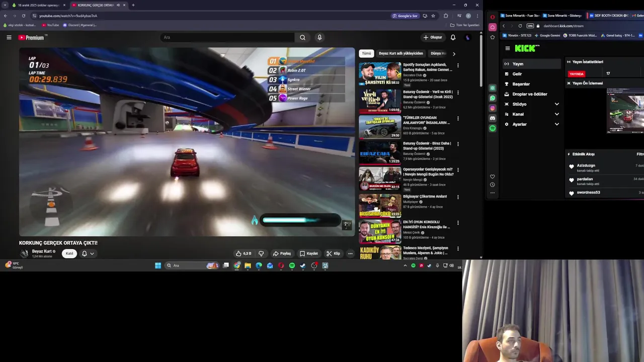Open the YouTube account avatar menu
The width and height of the screenshot is (644, 362).
pyautogui.click(x=467, y=37)
